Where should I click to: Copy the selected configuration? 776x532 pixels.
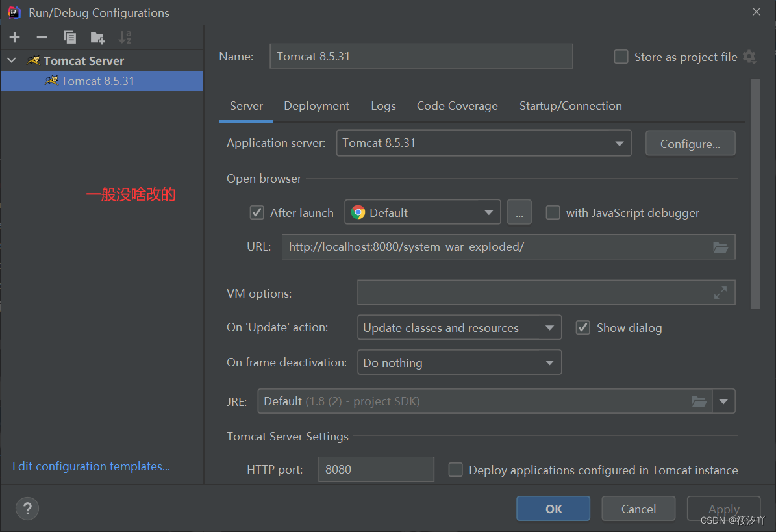(69, 37)
